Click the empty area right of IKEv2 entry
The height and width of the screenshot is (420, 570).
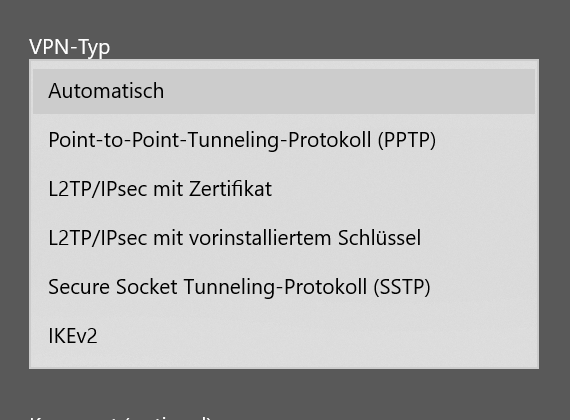[x=316, y=336]
